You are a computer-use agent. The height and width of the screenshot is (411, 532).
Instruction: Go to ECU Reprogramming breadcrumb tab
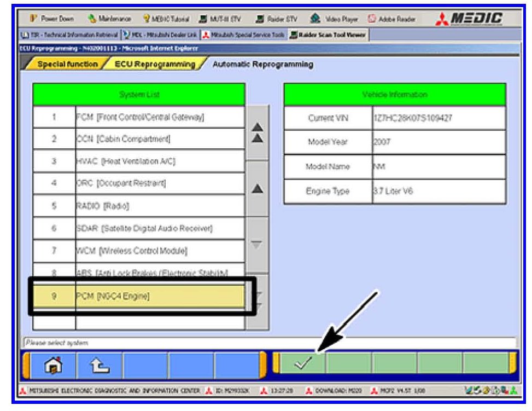(x=155, y=65)
